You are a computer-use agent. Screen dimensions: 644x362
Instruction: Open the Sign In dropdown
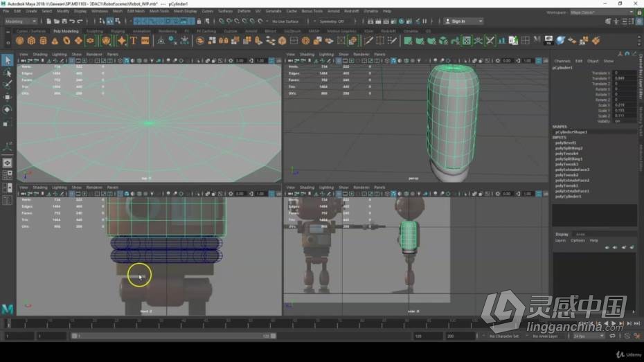point(464,21)
